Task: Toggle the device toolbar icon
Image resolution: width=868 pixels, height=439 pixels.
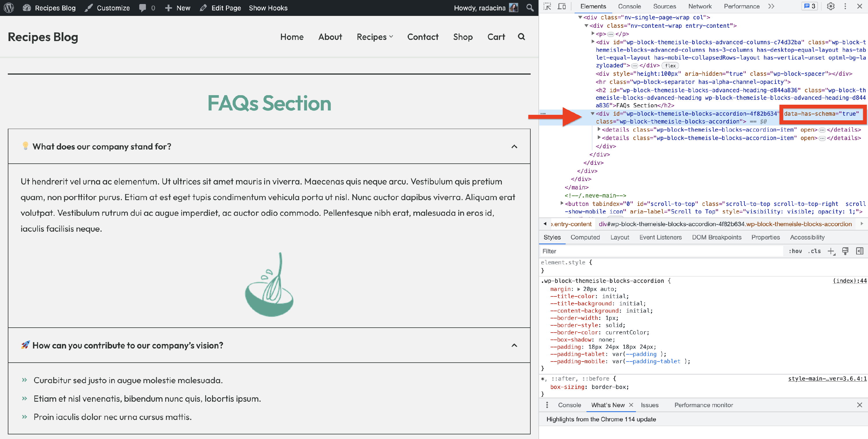Action: tap(562, 6)
